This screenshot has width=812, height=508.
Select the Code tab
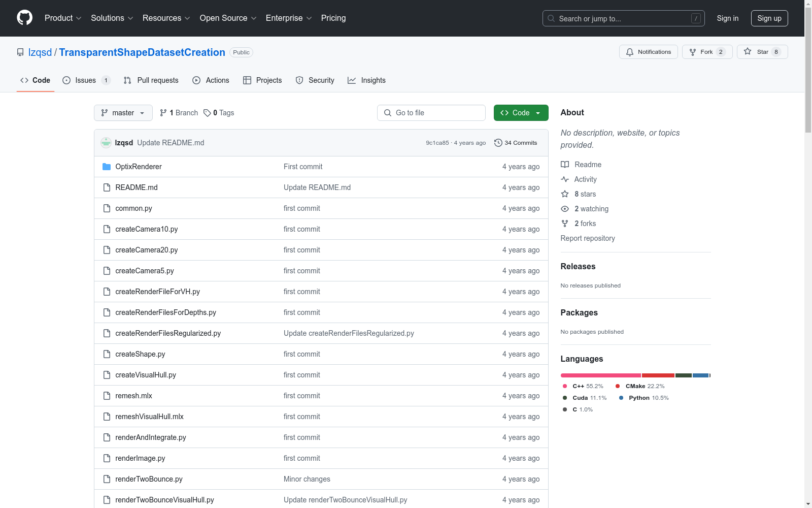pos(36,80)
